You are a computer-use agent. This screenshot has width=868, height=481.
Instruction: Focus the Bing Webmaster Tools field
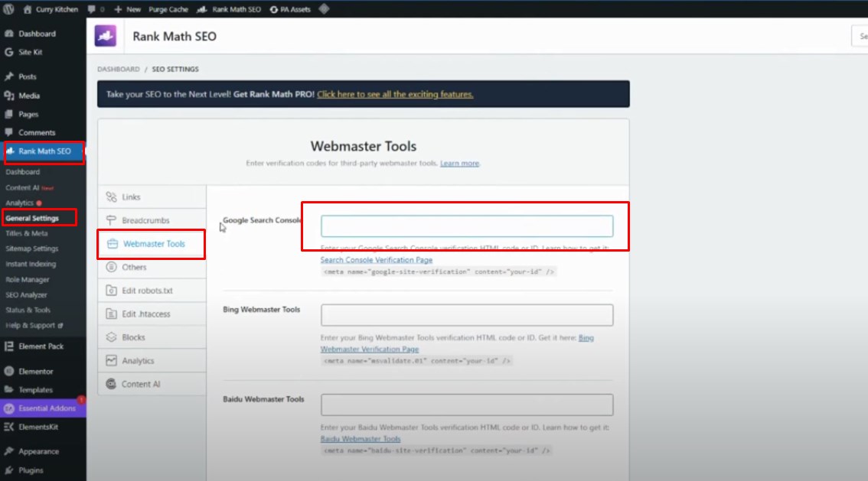pos(467,315)
